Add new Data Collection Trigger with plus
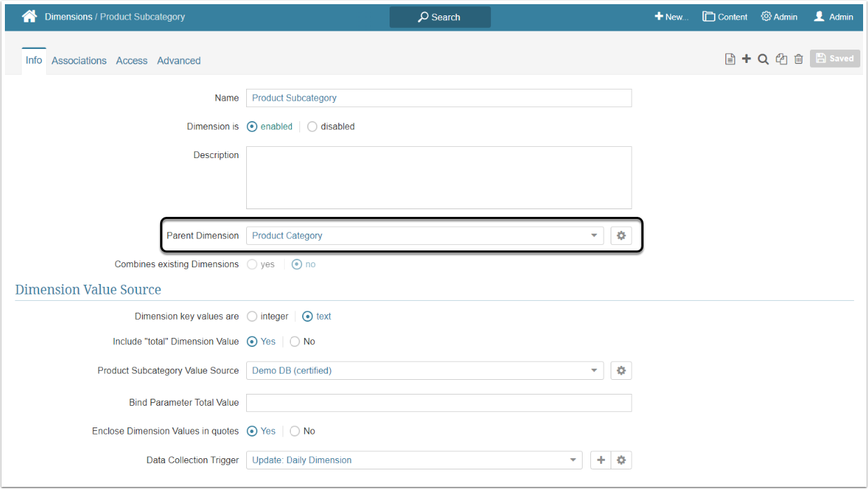868x489 pixels. pyautogui.click(x=601, y=460)
